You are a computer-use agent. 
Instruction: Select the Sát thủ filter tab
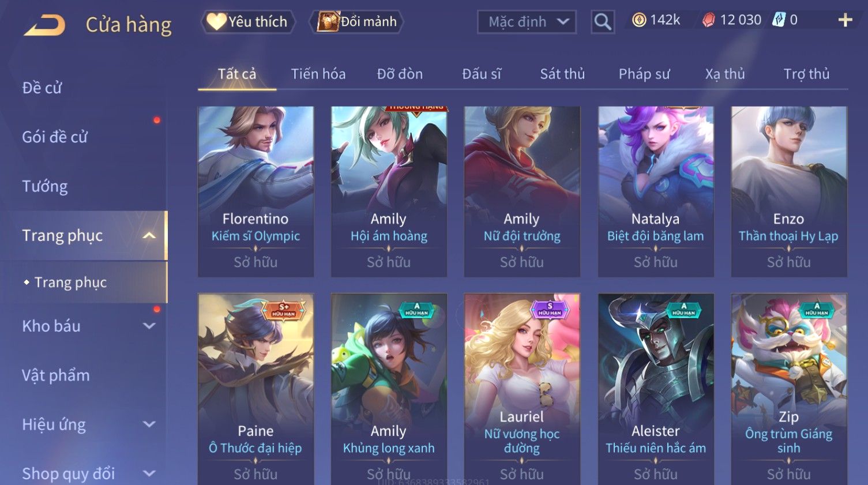(562, 74)
